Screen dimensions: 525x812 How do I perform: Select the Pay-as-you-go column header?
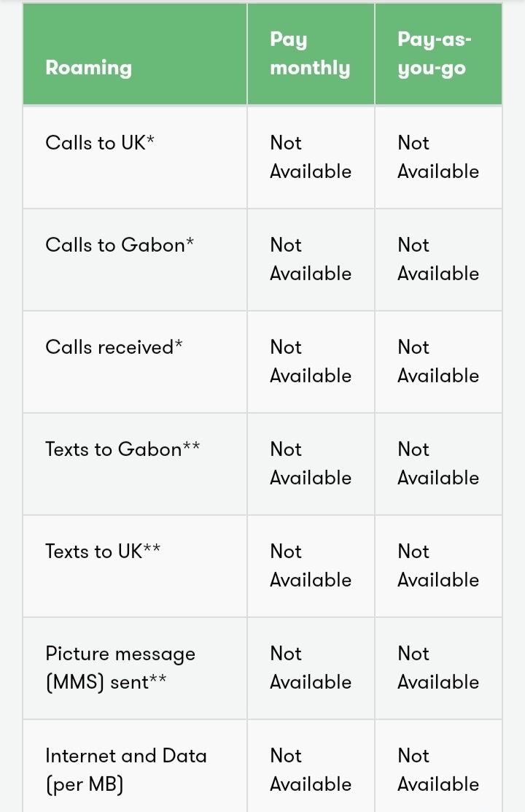pos(435,54)
